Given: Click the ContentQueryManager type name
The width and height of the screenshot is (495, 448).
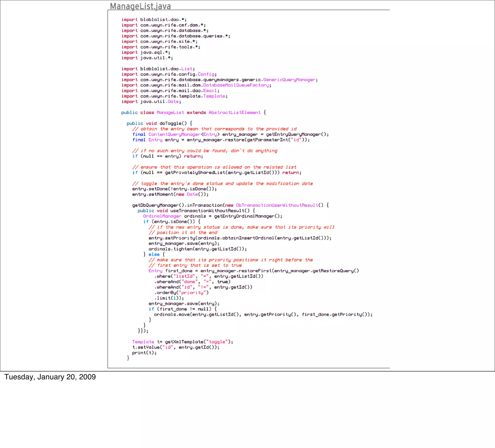Looking at the screenshot, I should 174,134.
